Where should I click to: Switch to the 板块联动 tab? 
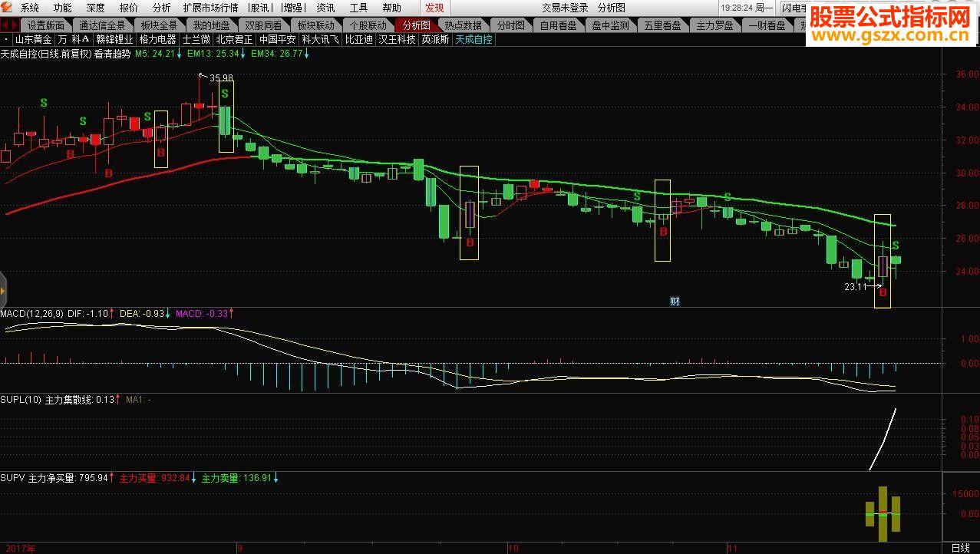(x=316, y=25)
